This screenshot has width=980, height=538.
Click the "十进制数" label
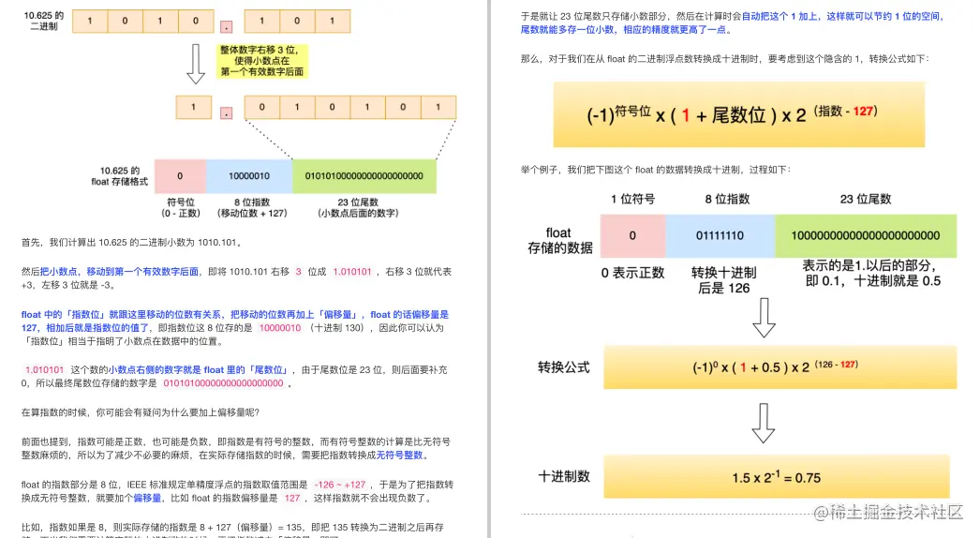point(564,477)
